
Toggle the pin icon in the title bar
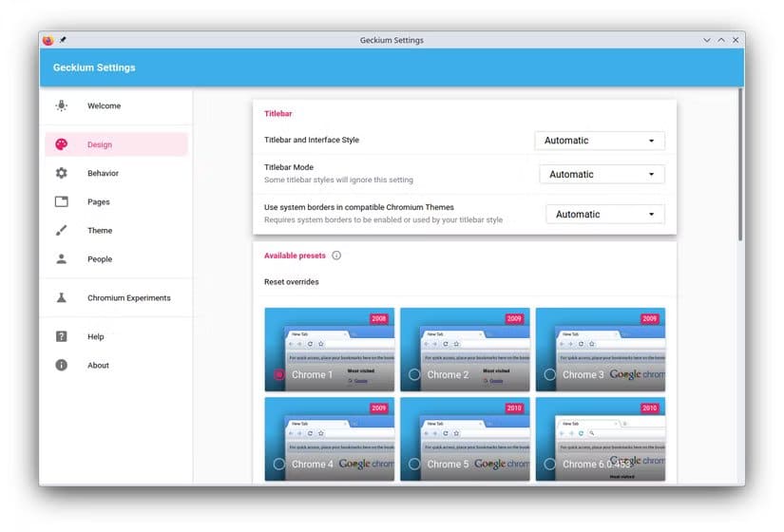point(63,40)
